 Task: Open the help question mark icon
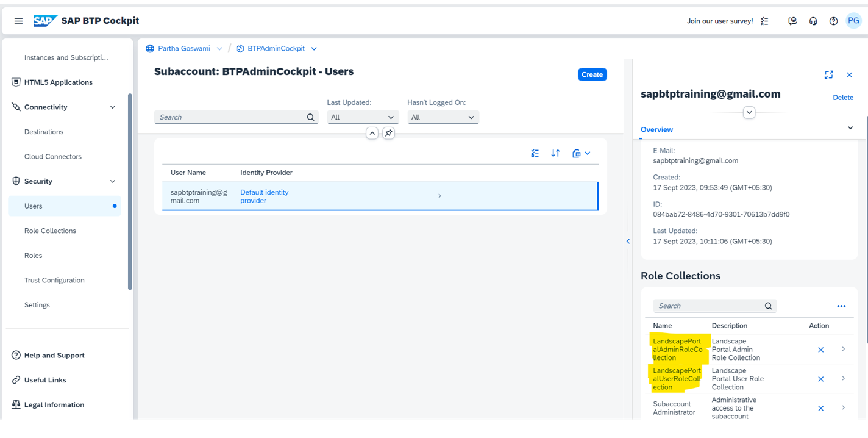pos(833,21)
